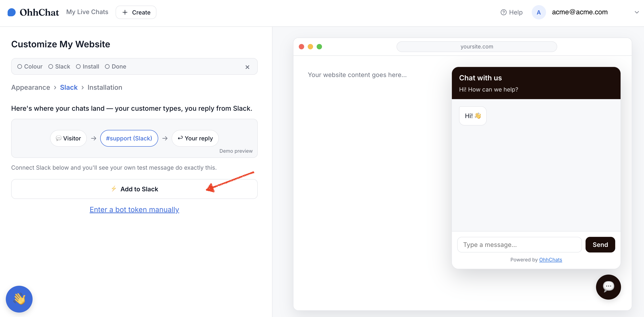The height and width of the screenshot is (317, 644).
Task: Click the visitor speech bubble icon
Action: 58,138
